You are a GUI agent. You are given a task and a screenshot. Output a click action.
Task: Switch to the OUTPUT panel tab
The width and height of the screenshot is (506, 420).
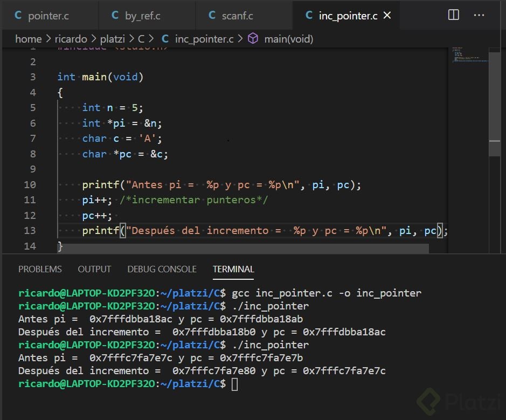(x=94, y=269)
